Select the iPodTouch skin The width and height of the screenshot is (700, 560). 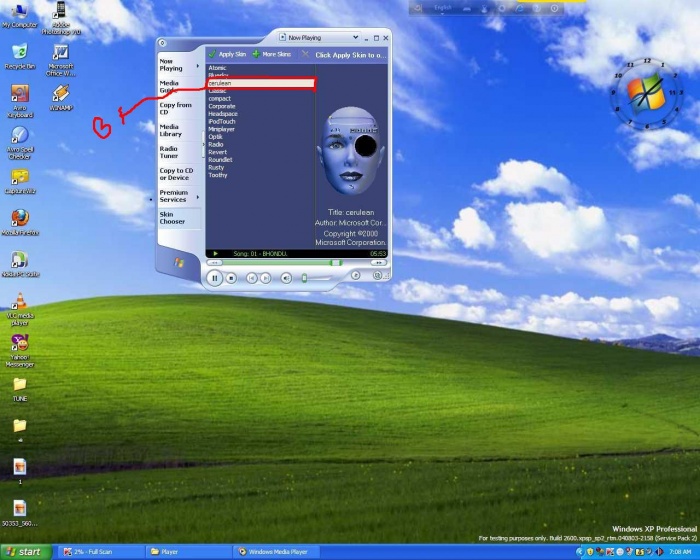(222, 121)
